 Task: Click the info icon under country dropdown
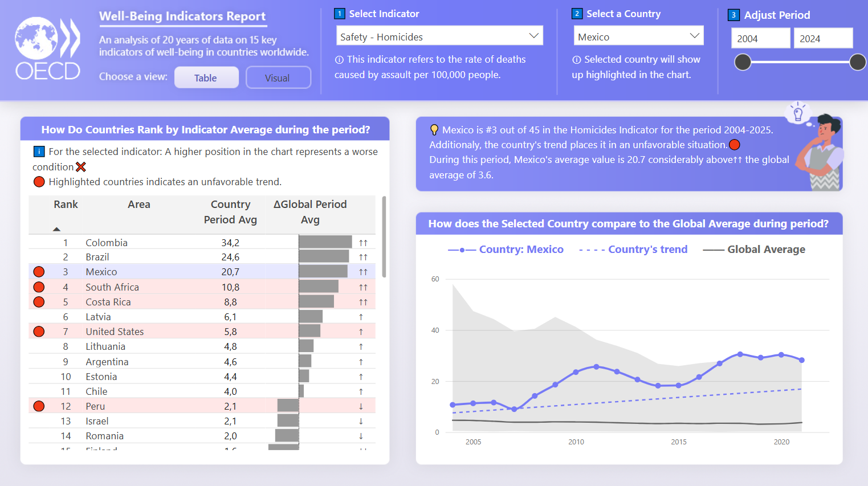[577, 60]
